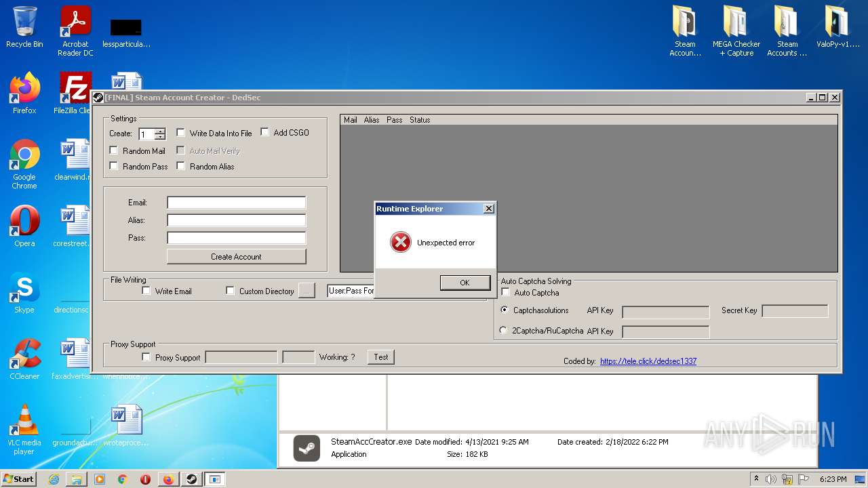Click the Alias column header
The height and width of the screenshot is (488, 868).
(372, 120)
